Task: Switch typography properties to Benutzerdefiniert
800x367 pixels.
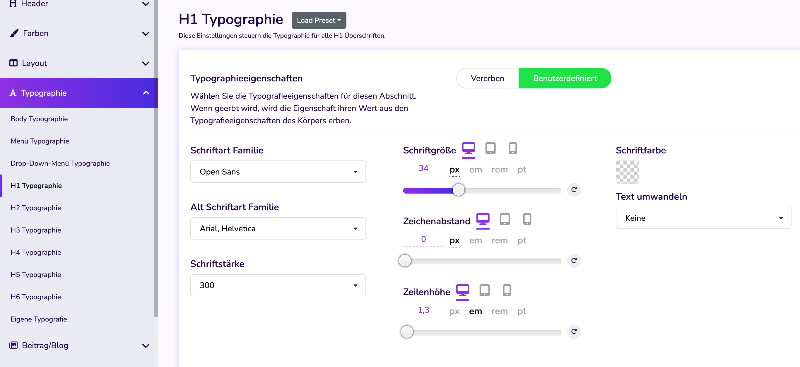Action: point(565,78)
